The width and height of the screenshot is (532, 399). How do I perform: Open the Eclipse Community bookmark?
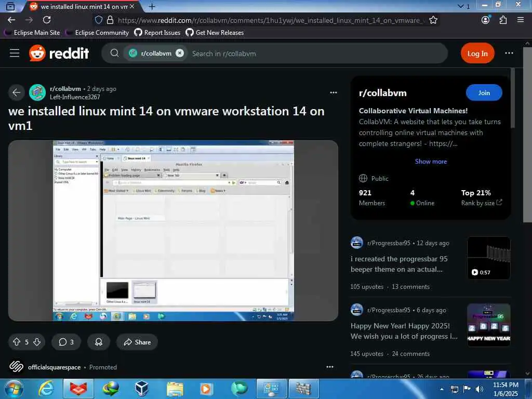(x=98, y=33)
